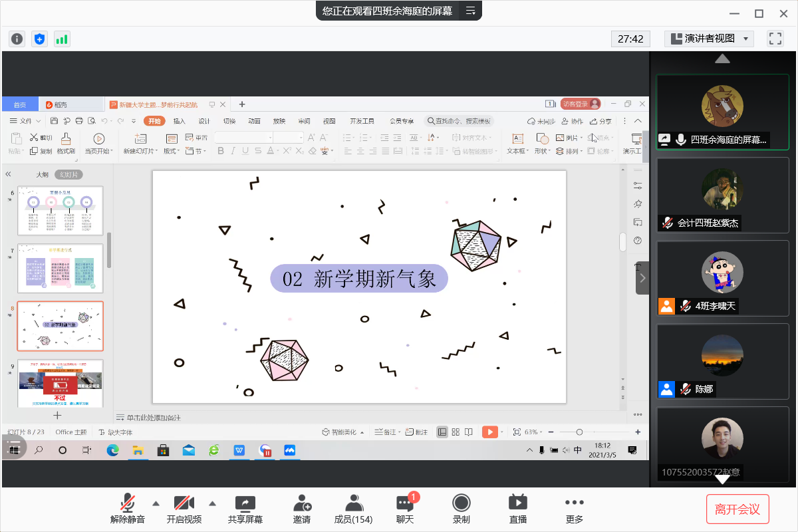Switch to slide sorter view in WPS
The image size is (798, 532).
click(x=456, y=432)
